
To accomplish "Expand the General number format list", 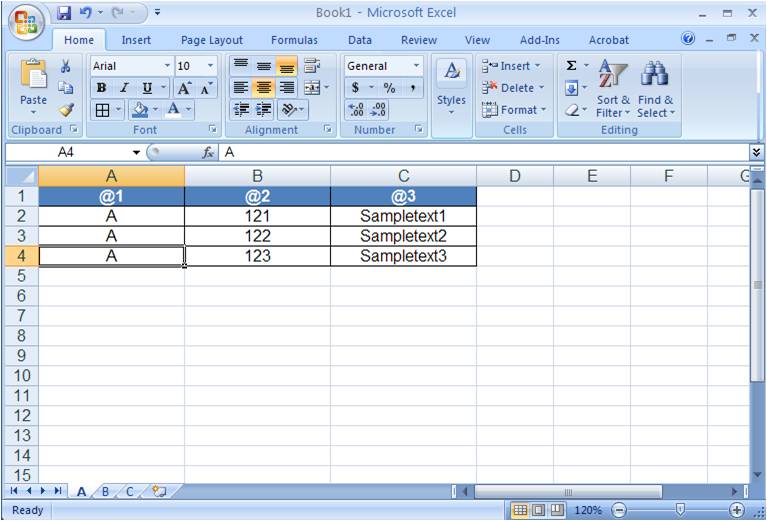I will tap(416, 66).
